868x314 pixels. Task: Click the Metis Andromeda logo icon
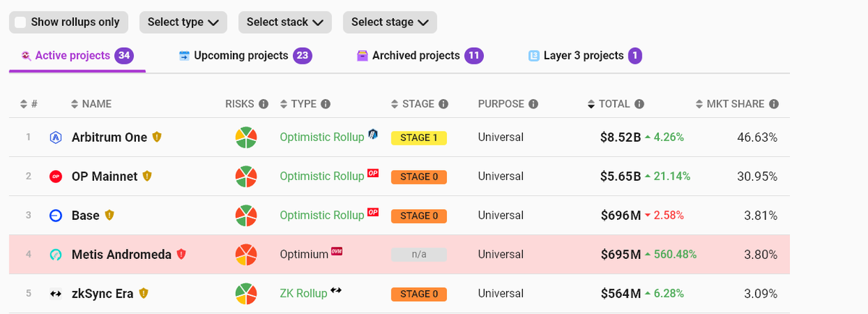(56, 255)
